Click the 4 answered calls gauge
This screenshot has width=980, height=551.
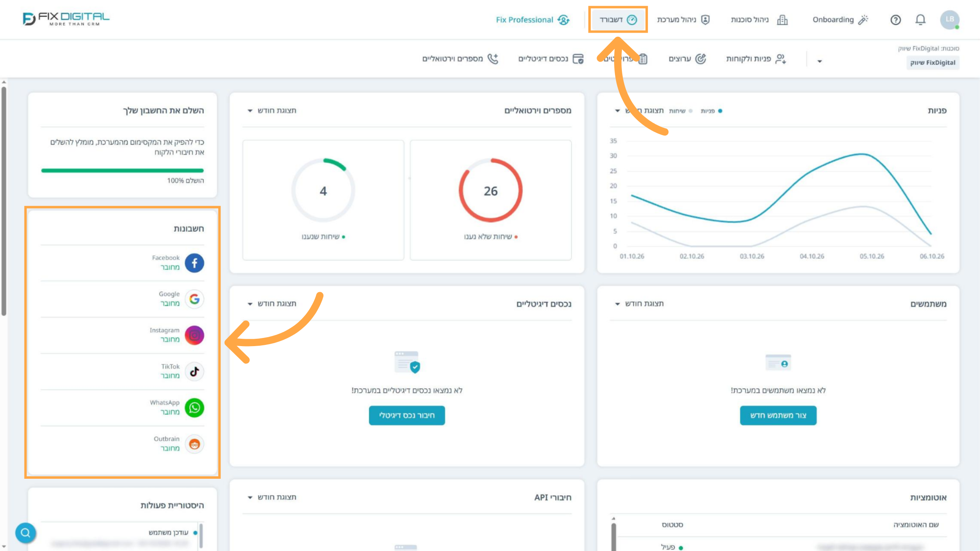(x=323, y=190)
